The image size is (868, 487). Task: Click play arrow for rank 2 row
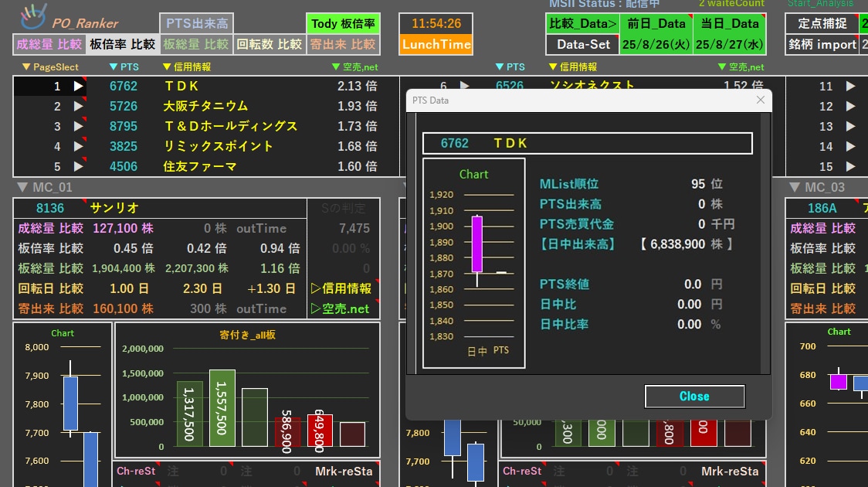tap(79, 106)
